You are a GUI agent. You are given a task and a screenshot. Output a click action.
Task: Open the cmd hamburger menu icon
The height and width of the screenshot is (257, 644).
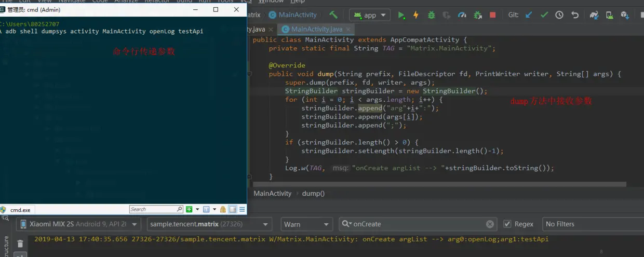pos(242,209)
